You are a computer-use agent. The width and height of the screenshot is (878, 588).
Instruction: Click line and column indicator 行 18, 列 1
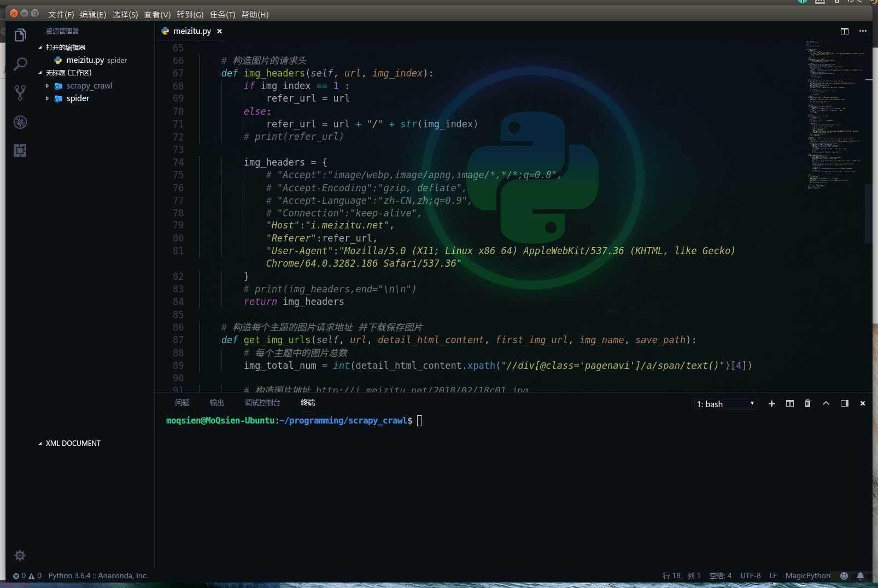pyautogui.click(x=681, y=575)
